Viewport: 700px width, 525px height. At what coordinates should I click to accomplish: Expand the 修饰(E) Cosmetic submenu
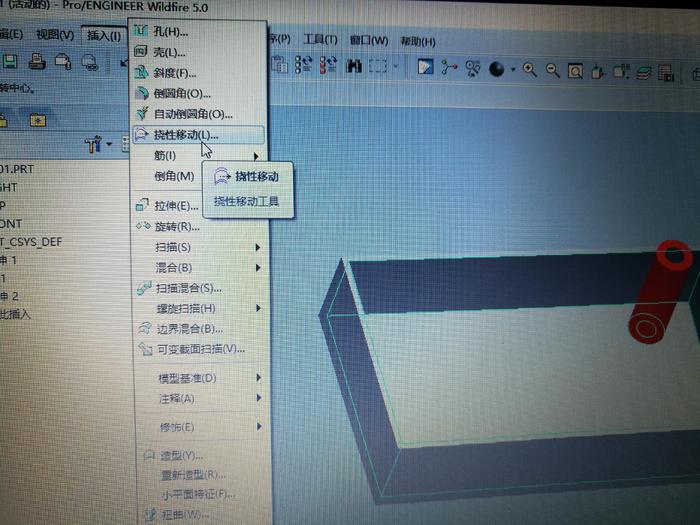click(x=204, y=427)
